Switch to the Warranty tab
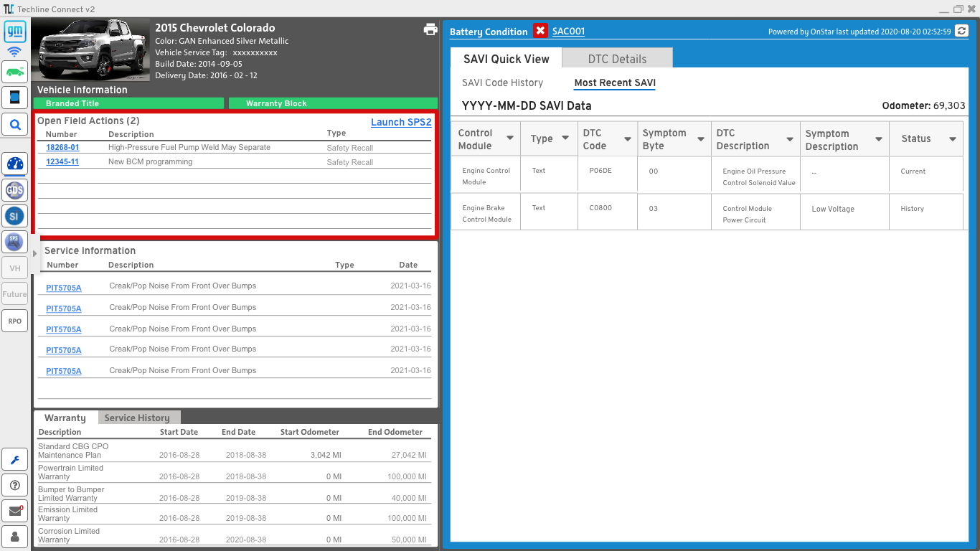This screenshot has height=551, width=980. [x=65, y=418]
